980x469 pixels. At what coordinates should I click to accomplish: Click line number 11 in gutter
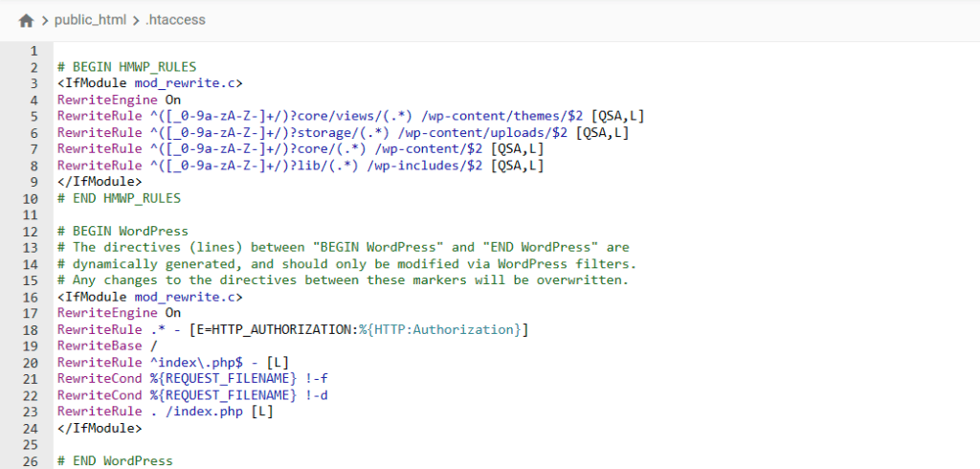[31, 215]
